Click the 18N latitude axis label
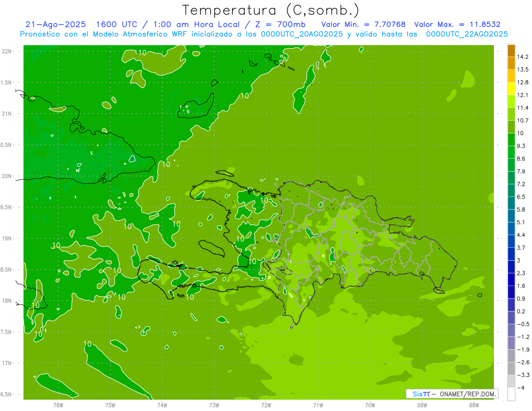 click(x=6, y=301)
